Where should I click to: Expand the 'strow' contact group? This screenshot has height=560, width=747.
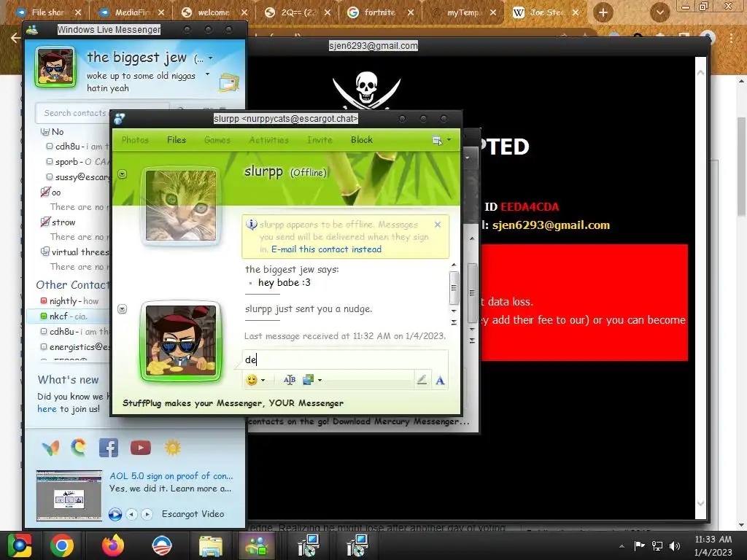45,222
